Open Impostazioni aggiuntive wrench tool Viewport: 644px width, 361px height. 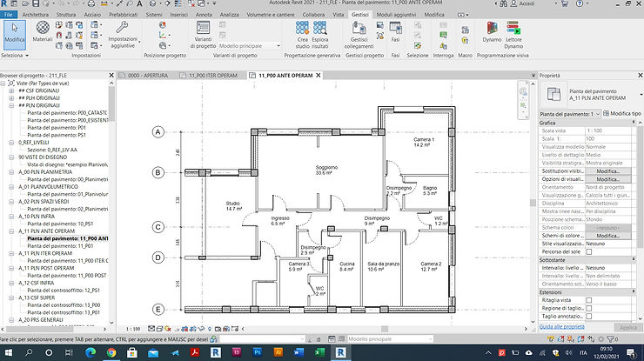(123, 35)
